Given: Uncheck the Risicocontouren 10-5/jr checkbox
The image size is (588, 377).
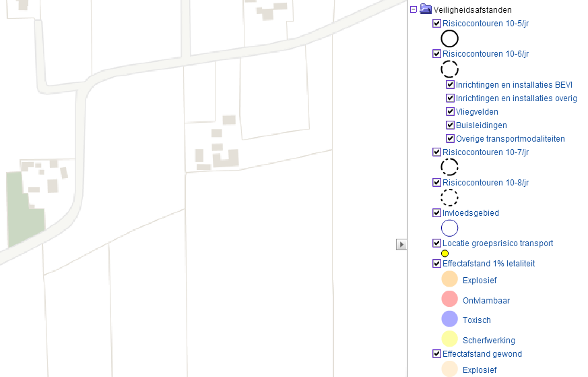Looking at the screenshot, I should [x=436, y=24].
